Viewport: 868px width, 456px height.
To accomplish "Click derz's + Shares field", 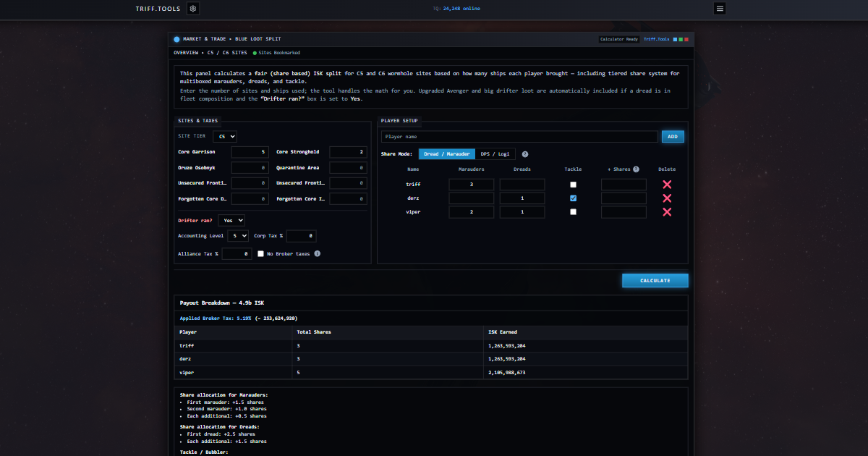I will [624, 198].
